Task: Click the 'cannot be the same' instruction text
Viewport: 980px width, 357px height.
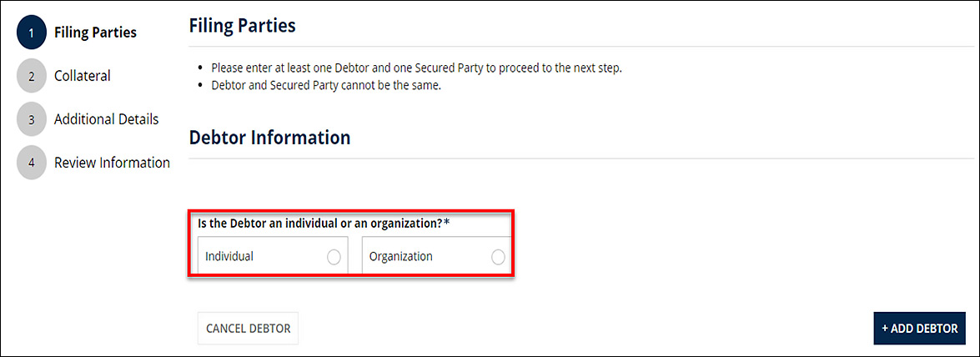Action: pyautogui.click(x=325, y=85)
